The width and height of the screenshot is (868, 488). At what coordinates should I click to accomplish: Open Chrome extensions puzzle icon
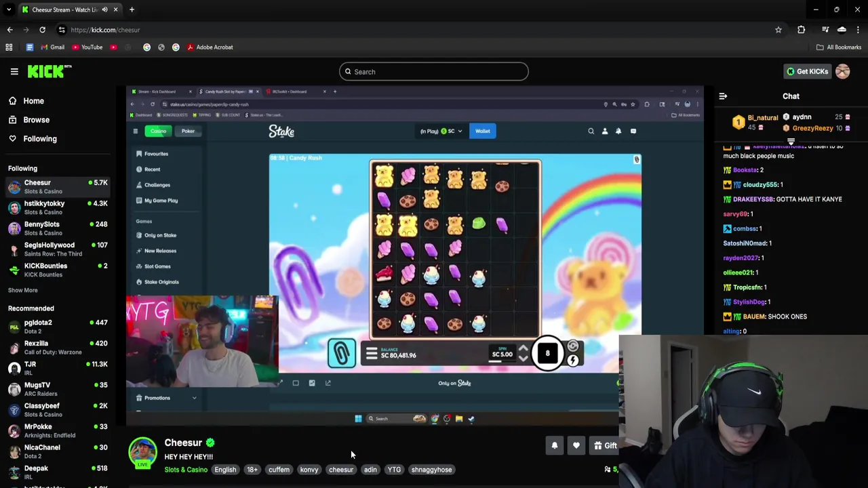[x=801, y=30]
